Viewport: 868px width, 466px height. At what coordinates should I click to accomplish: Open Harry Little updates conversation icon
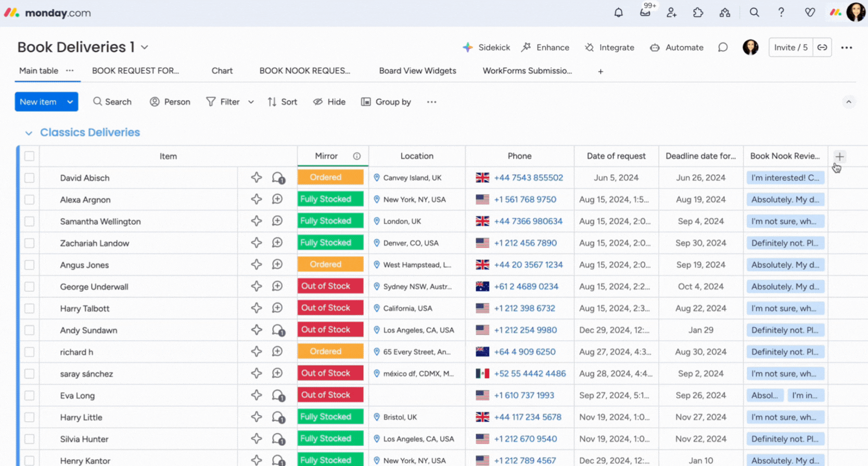(278, 418)
